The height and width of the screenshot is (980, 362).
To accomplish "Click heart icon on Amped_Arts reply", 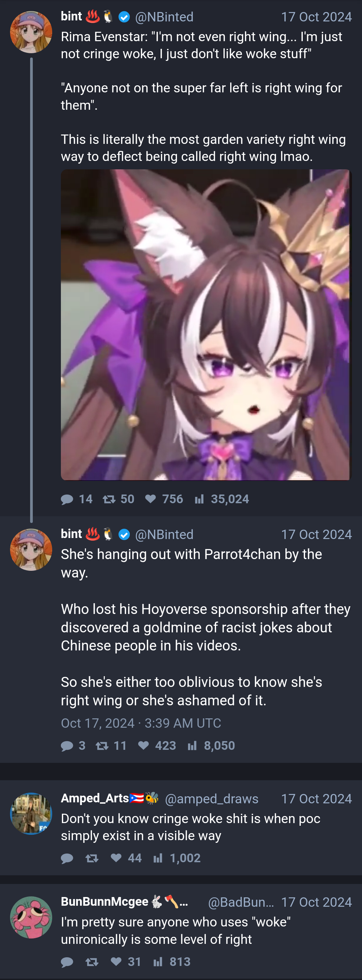I will pyautogui.click(x=116, y=858).
